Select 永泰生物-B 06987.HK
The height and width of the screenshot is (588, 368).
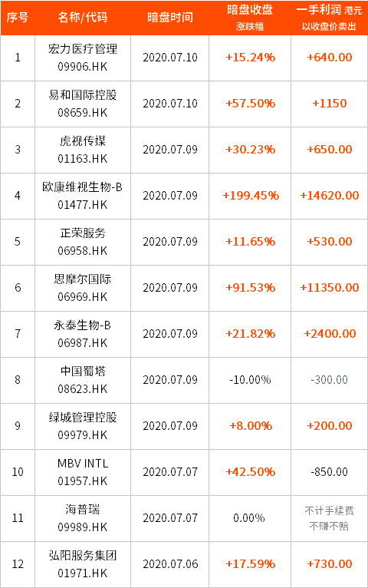83,334
